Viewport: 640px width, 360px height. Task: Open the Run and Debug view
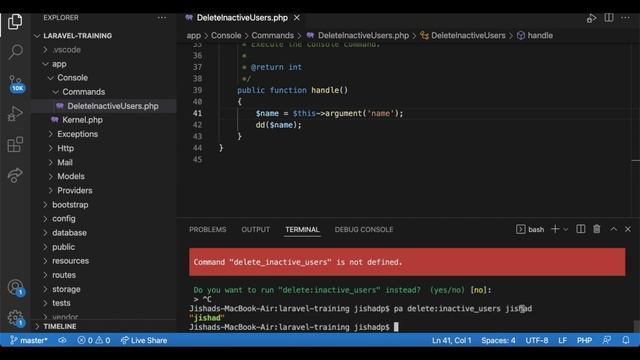(x=16, y=113)
